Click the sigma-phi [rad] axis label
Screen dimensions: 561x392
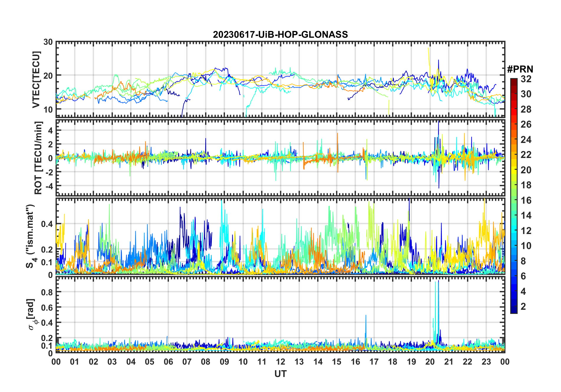click(x=33, y=314)
